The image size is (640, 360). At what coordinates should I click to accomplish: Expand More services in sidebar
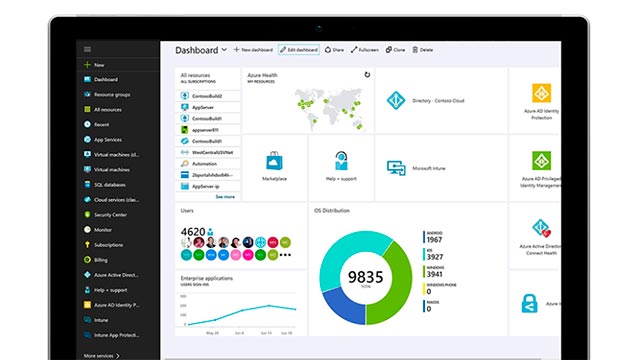tap(102, 356)
